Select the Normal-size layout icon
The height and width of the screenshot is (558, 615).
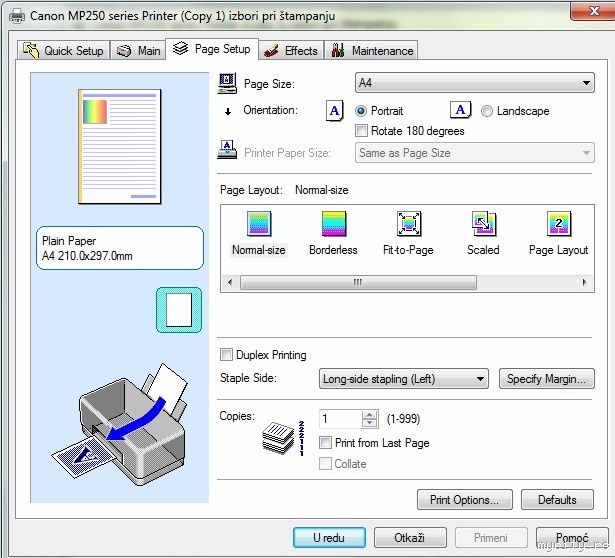point(259,224)
